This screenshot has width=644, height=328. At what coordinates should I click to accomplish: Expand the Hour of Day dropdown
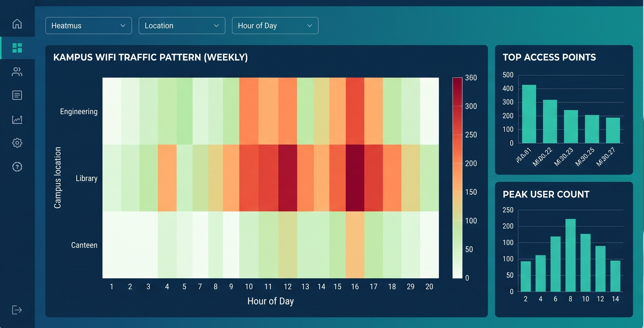click(275, 26)
